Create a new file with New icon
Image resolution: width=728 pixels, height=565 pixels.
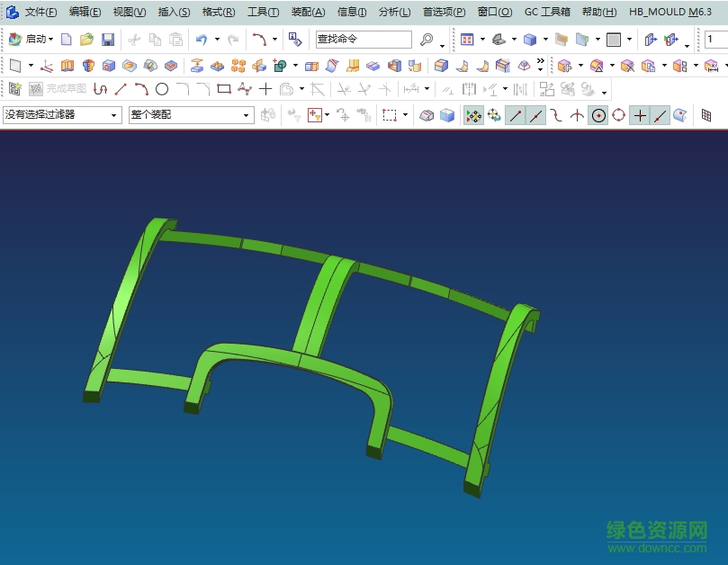coord(67,40)
